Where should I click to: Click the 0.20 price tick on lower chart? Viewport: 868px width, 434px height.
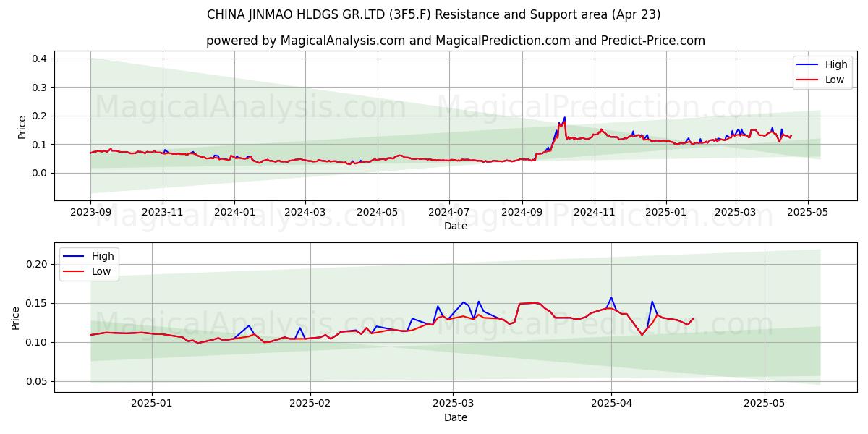click(x=36, y=265)
